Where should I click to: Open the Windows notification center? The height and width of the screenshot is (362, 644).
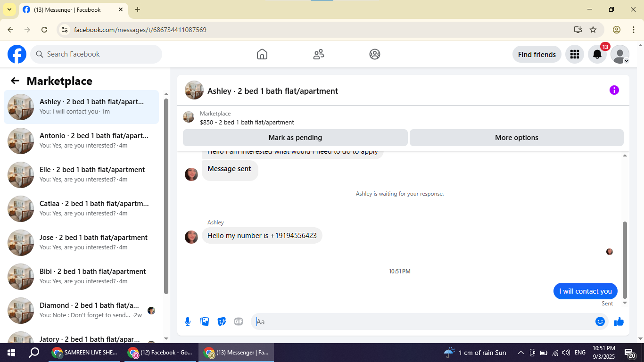coord(630,353)
